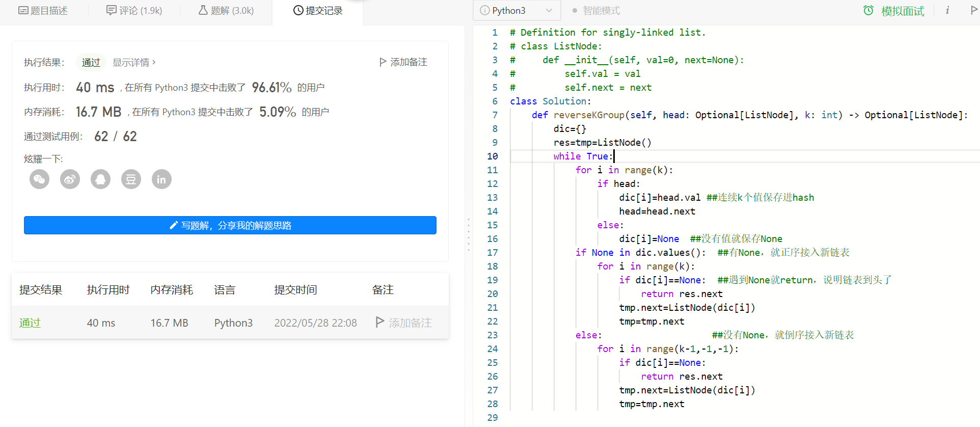Click the 'class Solution:' code line
Screen dimensions: 980x427
point(551,101)
